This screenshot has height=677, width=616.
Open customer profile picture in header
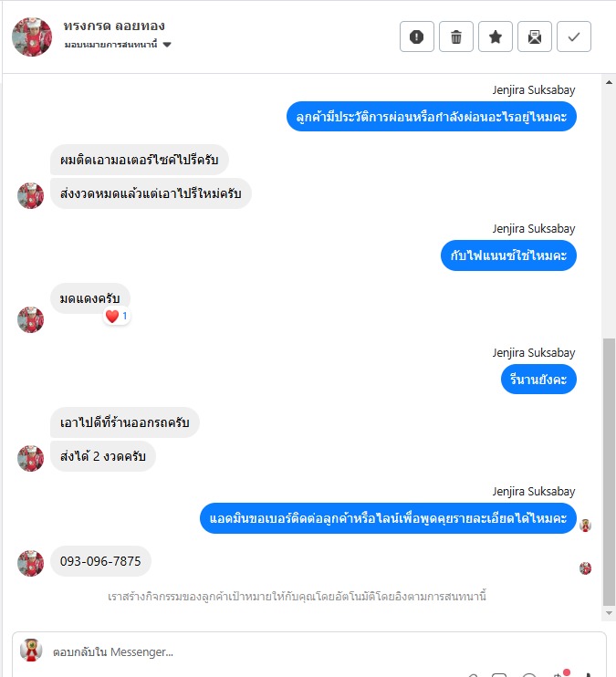(32, 36)
